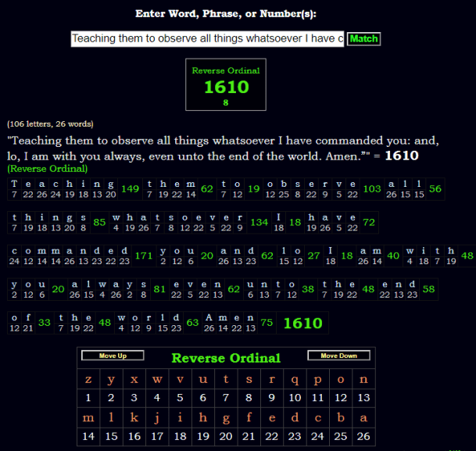
Task: Click the Move Up button
Action: pos(113,356)
